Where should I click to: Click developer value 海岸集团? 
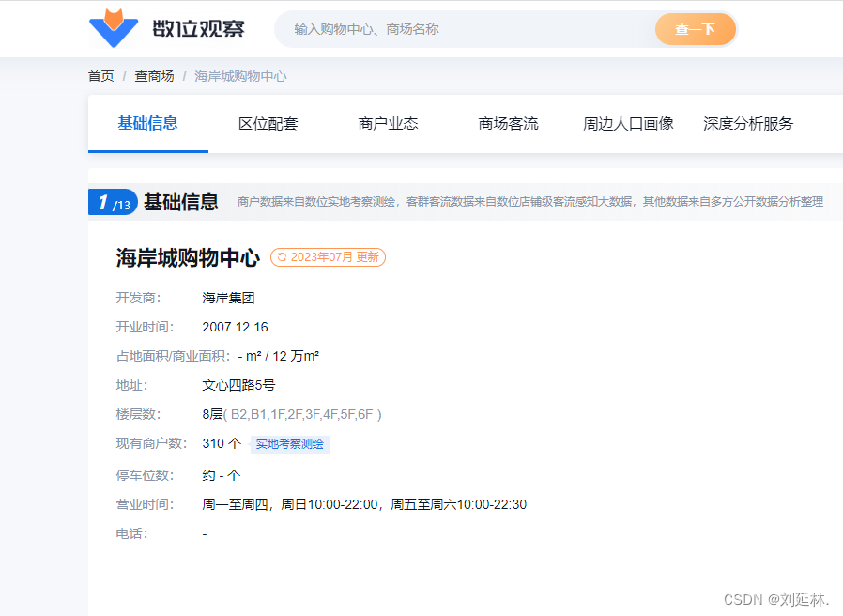click(228, 298)
